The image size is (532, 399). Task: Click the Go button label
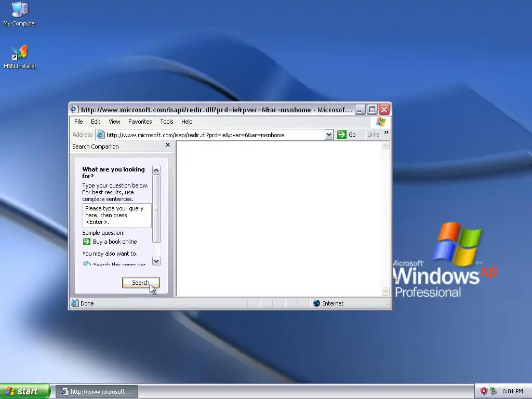(352, 135)
